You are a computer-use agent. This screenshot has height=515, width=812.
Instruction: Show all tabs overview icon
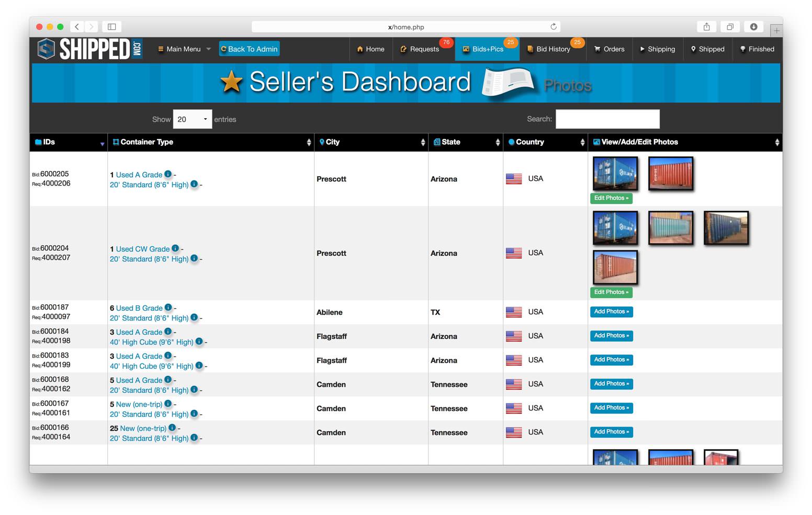tap(730, 27)
